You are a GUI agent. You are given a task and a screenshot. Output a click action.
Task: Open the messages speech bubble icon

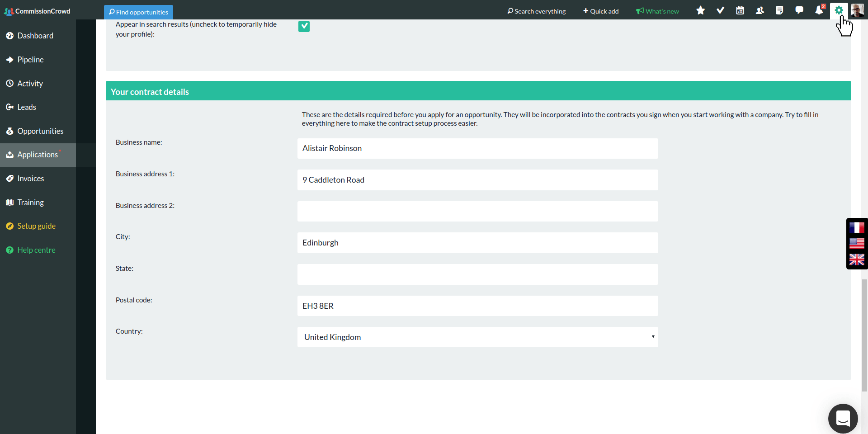(799, 10)
